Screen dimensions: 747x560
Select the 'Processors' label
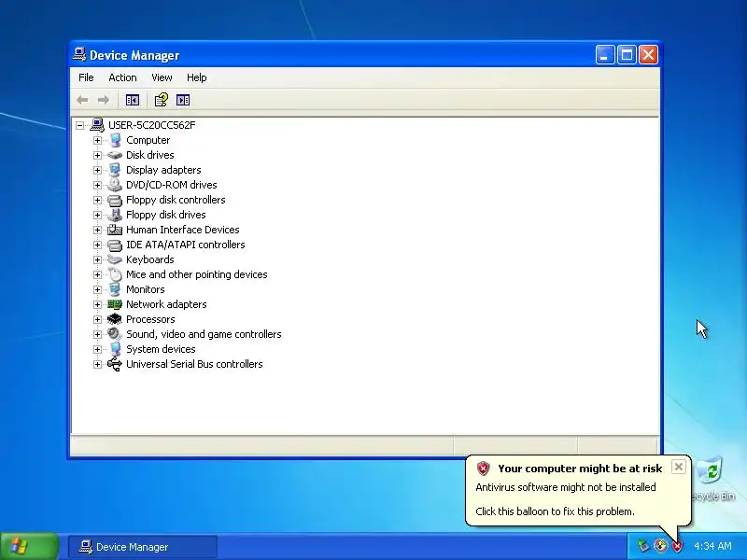click(x=150, y=319)
